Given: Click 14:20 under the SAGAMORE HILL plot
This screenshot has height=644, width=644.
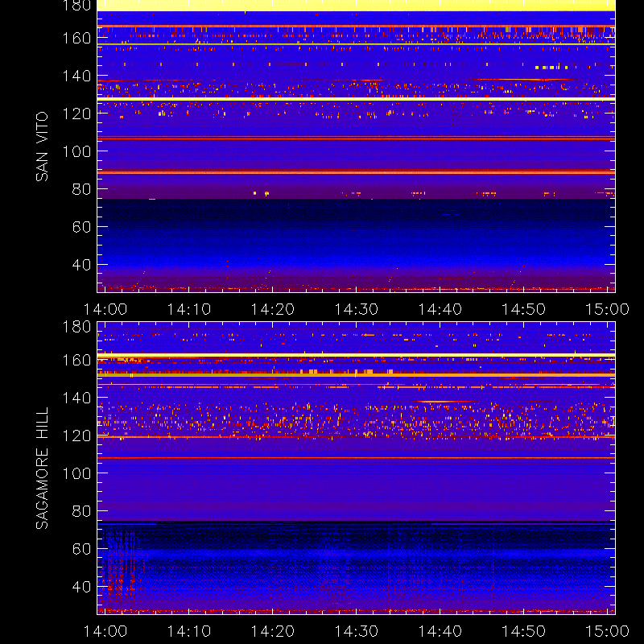Looking at the screenshot, I should pyautogui.click(x=273, y=631).
